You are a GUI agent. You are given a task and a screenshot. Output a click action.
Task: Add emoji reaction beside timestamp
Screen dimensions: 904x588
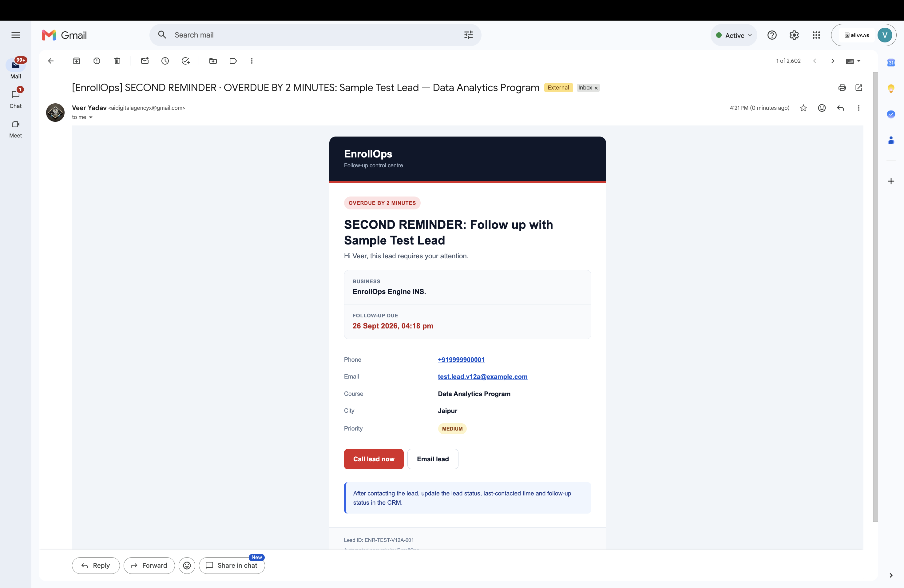(822, 108)
